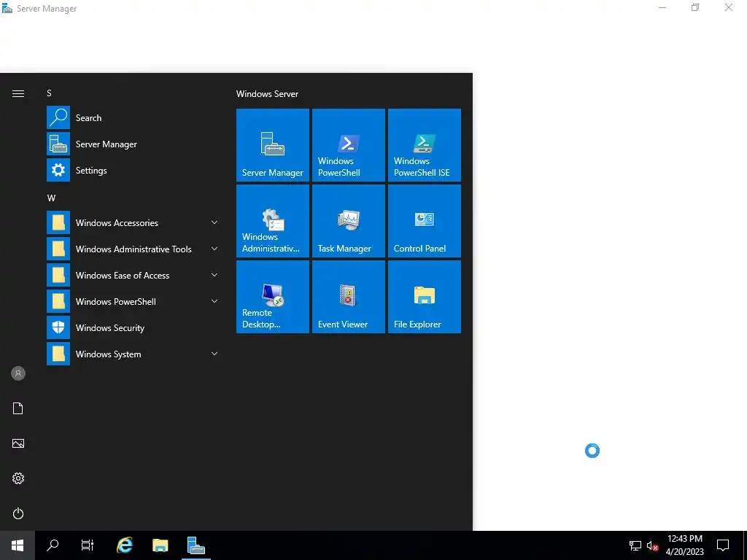Screen dimensions: 747x560
Task: Open the clock and date in the taskbar
Action: point(684,545)
